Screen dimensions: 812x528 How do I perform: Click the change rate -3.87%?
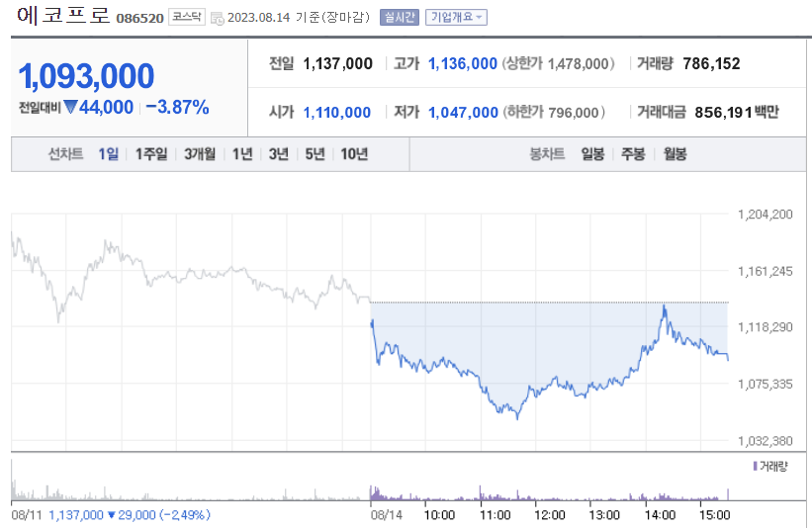178,107
